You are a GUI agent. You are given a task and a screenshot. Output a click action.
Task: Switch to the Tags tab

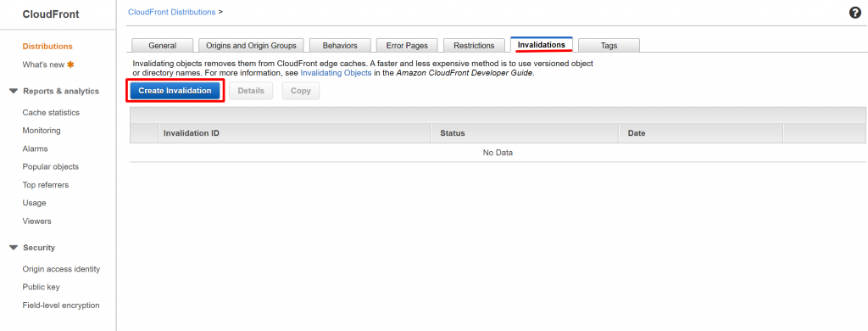click(609, 46)
